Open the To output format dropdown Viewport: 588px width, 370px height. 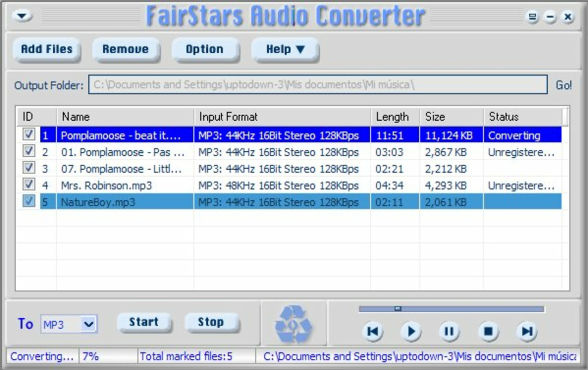88,324
